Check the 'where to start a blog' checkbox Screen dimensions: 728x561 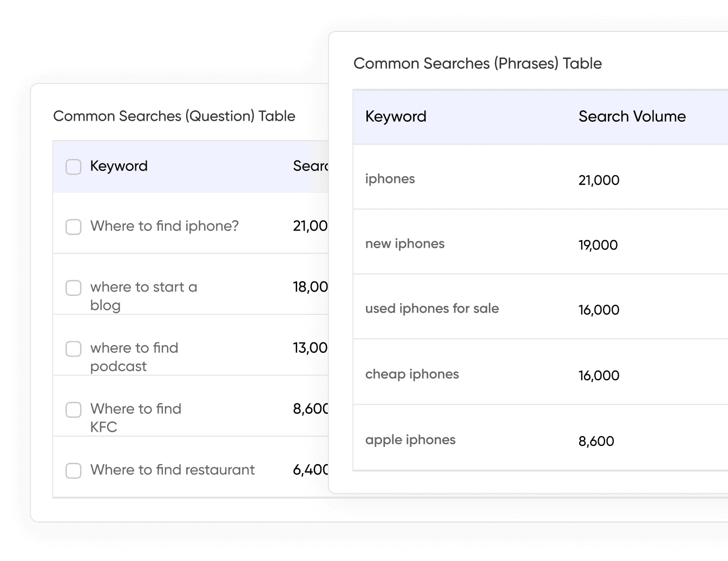click(73, 288)
